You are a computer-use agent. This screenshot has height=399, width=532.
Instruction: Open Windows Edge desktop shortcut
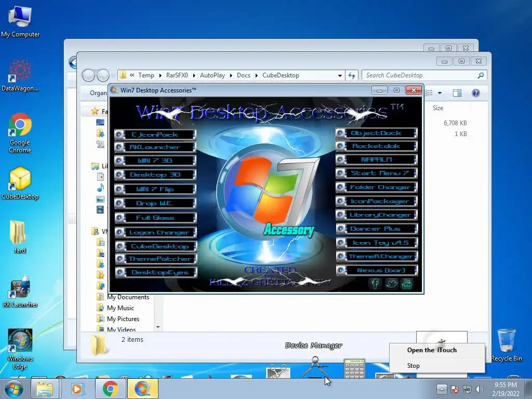point(20,349)
